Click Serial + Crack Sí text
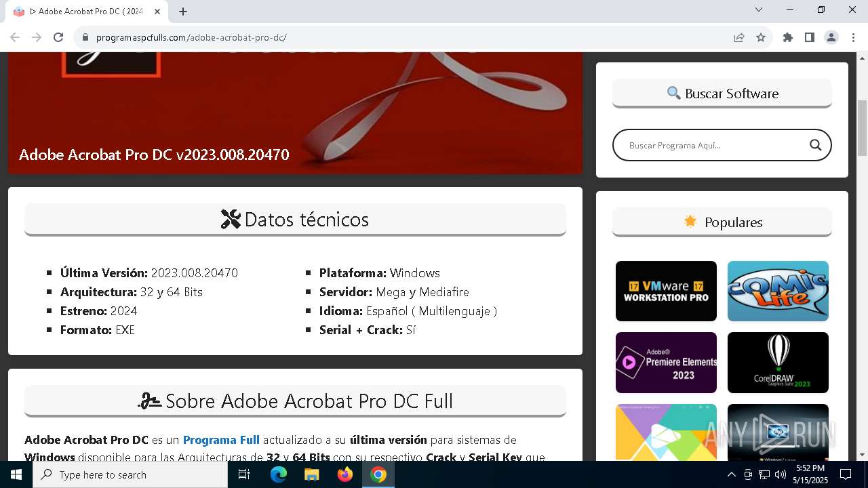The height and width of the screenshot is (488, 868). [x=368, y=330]
